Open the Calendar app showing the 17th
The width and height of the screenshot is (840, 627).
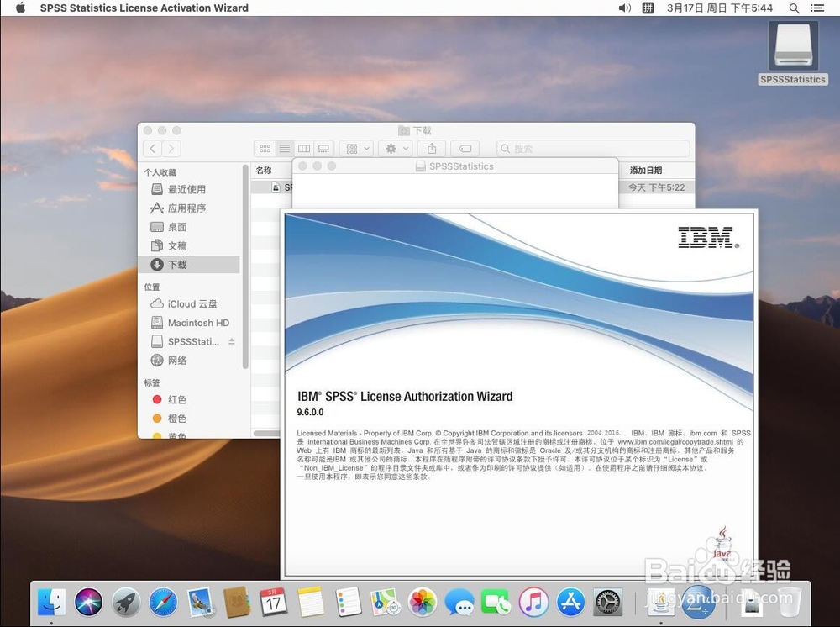click(x=273, y=601)
